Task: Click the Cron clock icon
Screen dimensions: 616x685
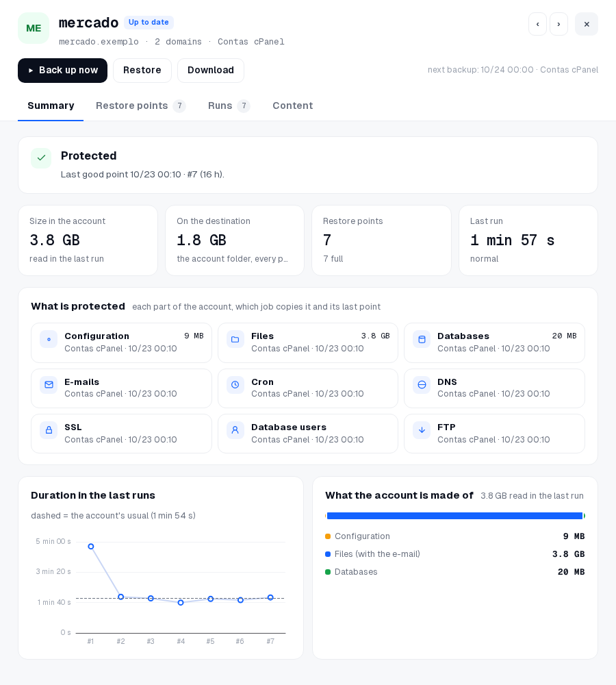Action: 235,385
